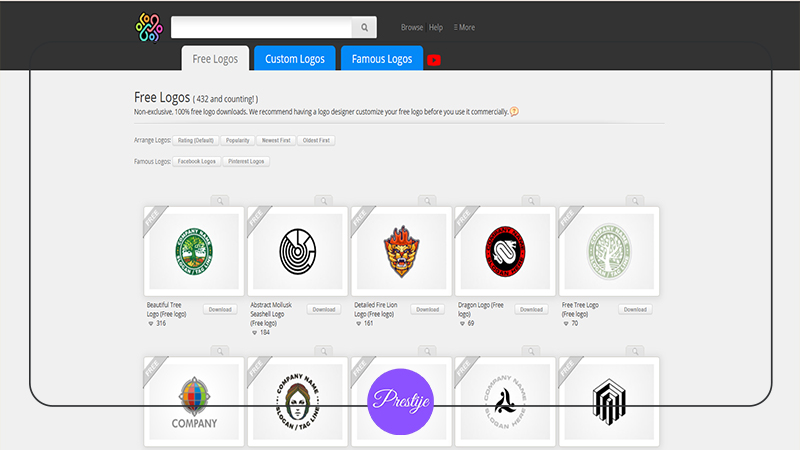Viewport: 800px width, 450px height.
Task: Click the Dragon Logo (Free logo) title
Action: click(481, 309)
